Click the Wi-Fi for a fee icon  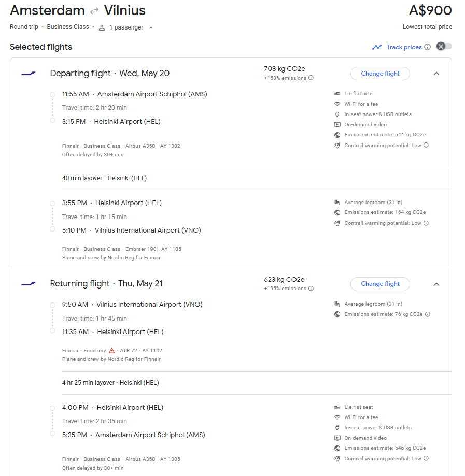point(336,104)
